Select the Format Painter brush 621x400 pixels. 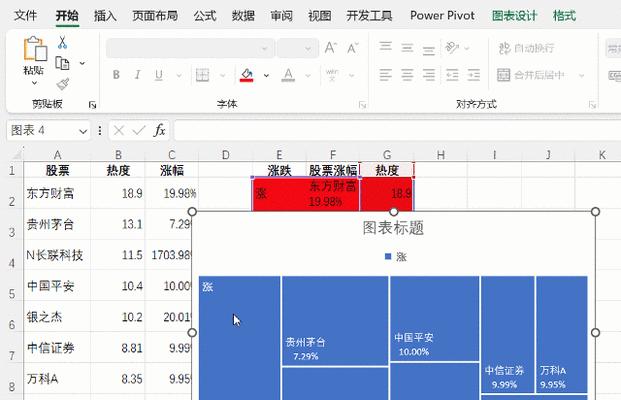(63, 84)
